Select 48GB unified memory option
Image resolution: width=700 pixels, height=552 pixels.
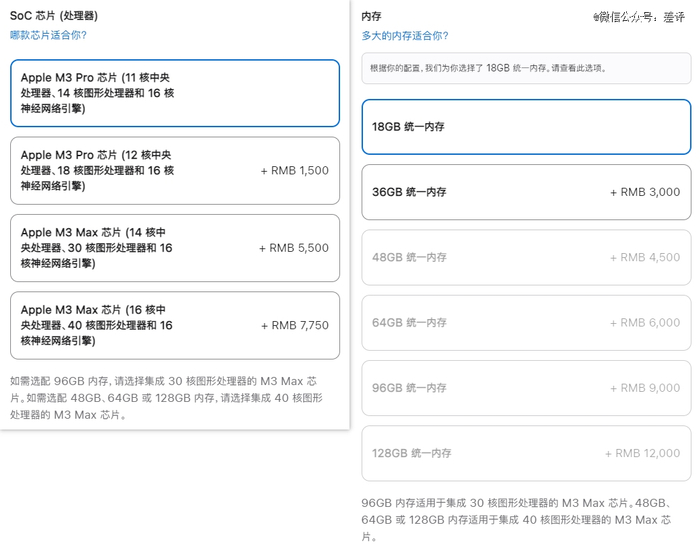[526, 257]
